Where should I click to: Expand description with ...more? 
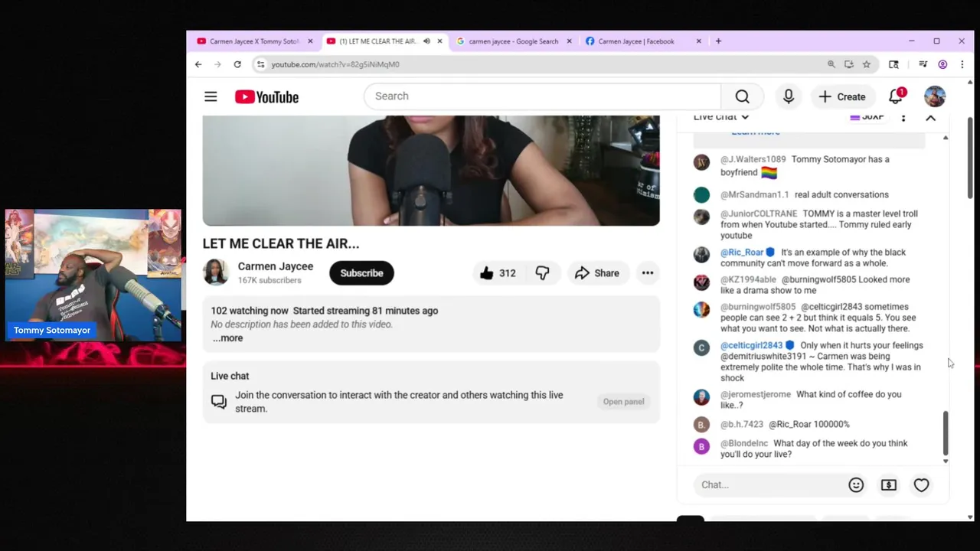(227, 338)
